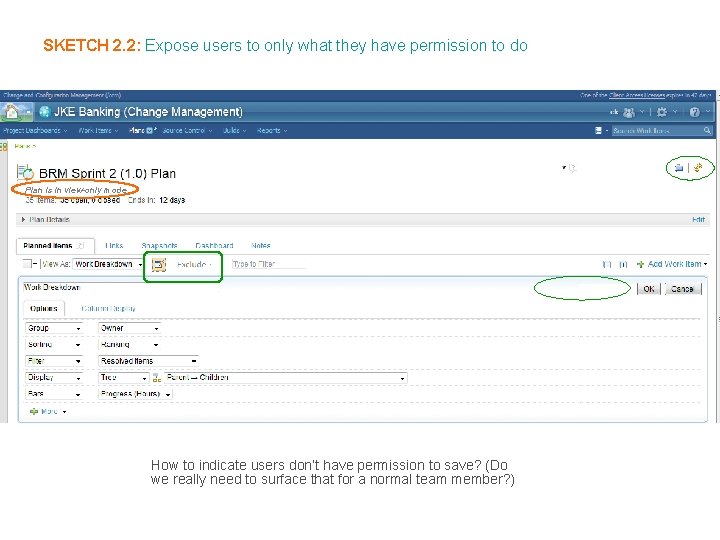The height and width of the screenshot is (540, 720).
Task: Click the Type to Filter field
Action: click(x=268, y=264)
